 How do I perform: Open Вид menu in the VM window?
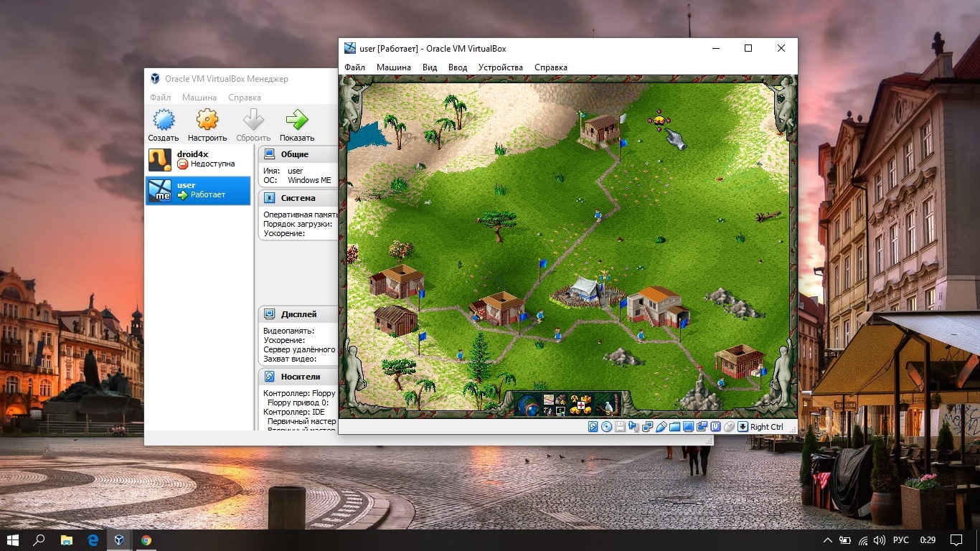pyautogui.click(x=430, y=67)
